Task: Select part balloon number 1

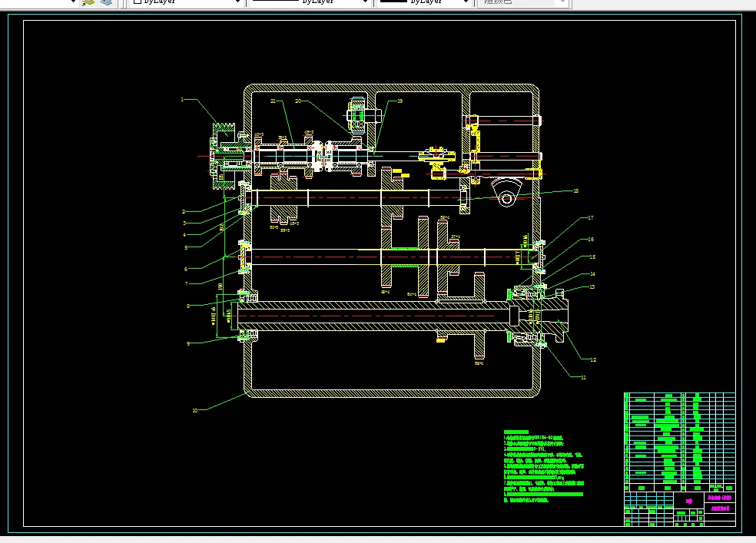Action: [x=182, y=99]
